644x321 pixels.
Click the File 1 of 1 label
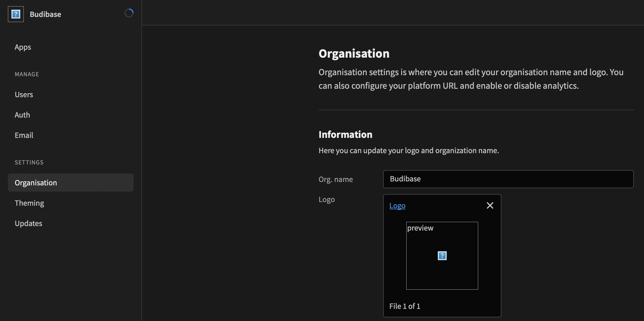pyautogui.click(x=405, y=306)
